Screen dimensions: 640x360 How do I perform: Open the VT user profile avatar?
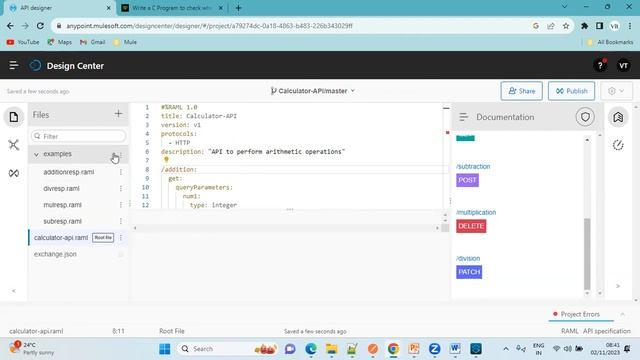623,65
